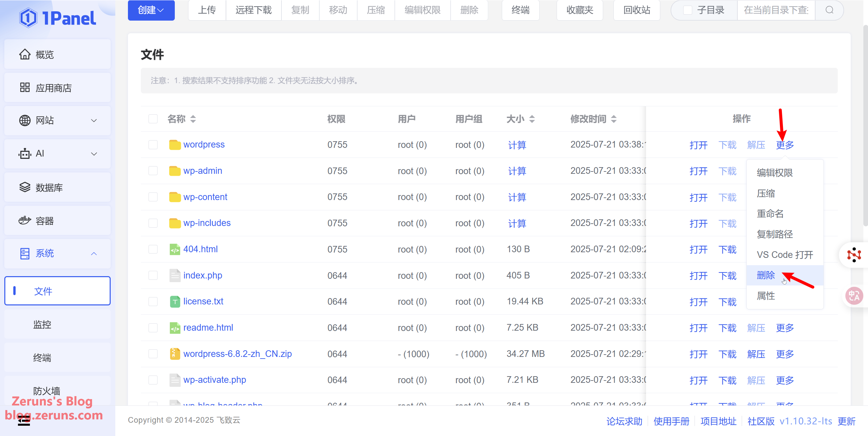The width and height of the screenshot is (868, 436).
Task: Click the Remote Download button
Action: (254, 10)
